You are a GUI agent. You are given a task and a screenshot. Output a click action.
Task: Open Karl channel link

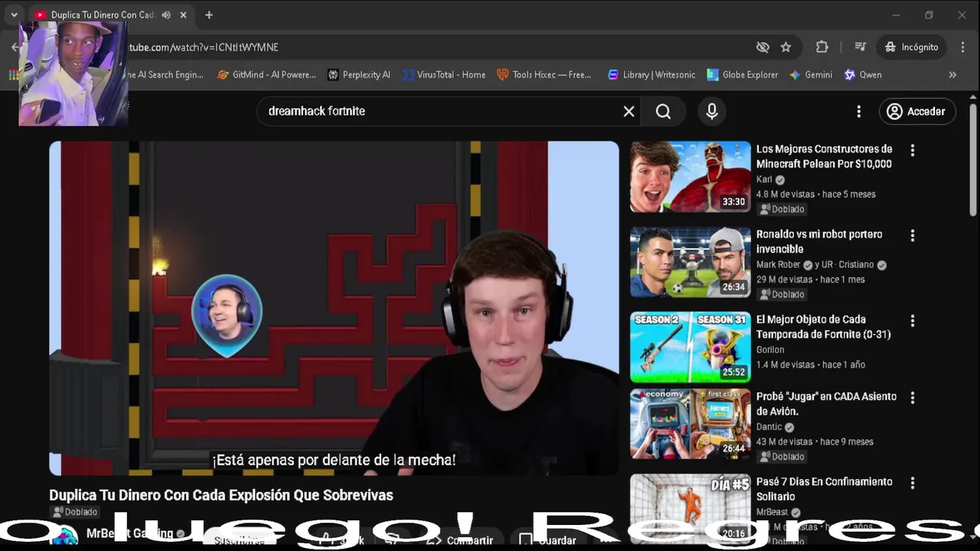[x=764, y=180]
